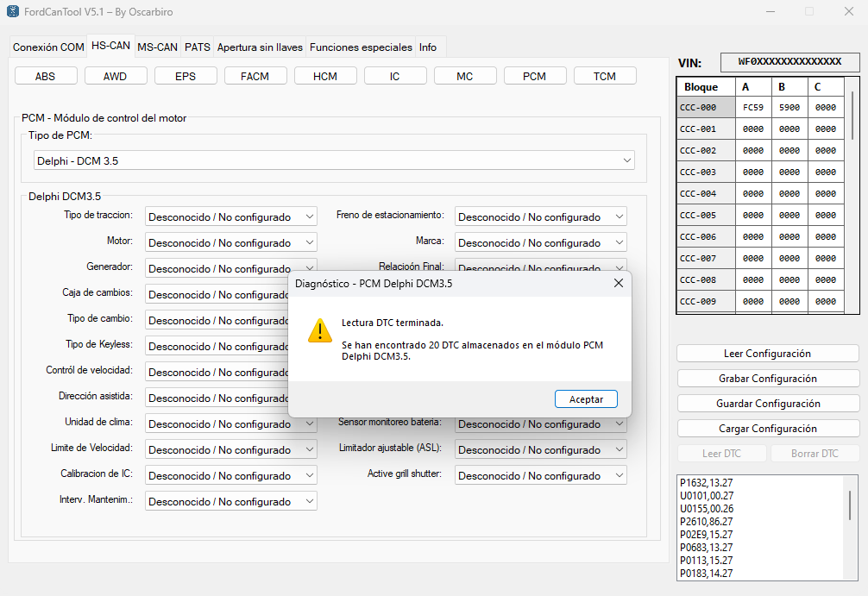The width and height of the screenshot is (868, 596).
Task: Open the PATS tab
Action: (198, 47)
